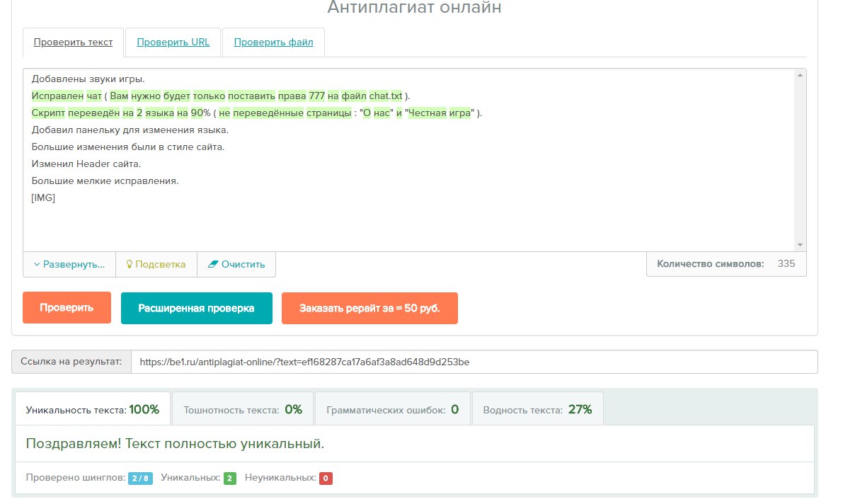Screen dimensions: 843x504
Task: Click the green unique count badge
Action: [229, 479]
